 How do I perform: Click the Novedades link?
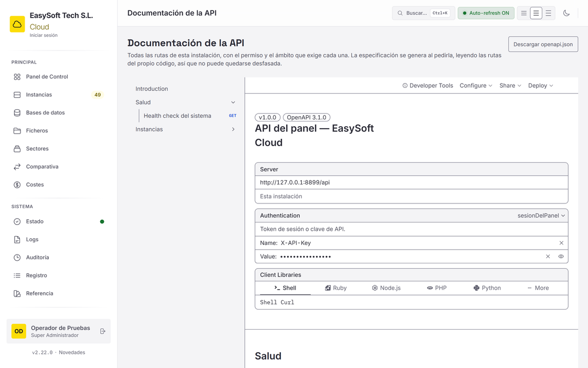[72, 353]
